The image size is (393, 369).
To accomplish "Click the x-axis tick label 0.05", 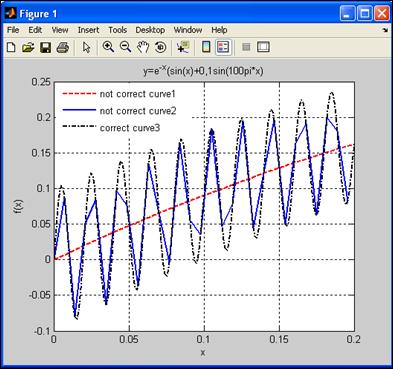I will (x=129, y=339).
